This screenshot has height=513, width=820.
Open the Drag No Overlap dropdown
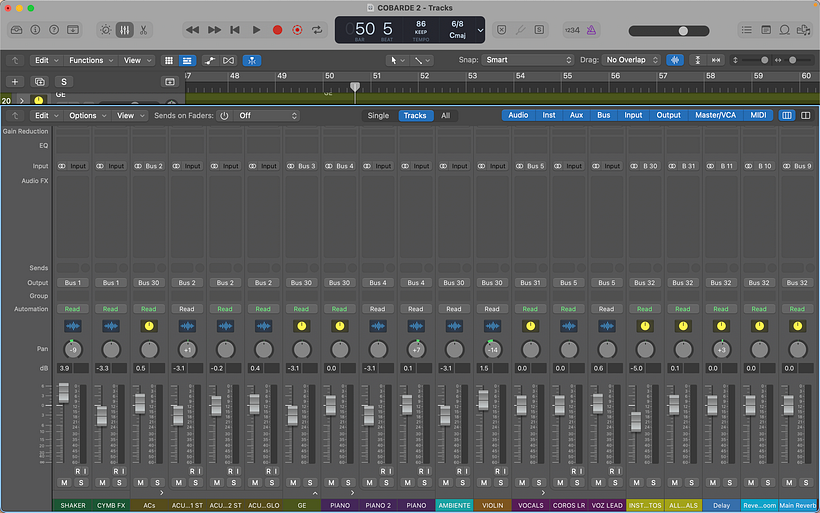click(x=631, y=60)
